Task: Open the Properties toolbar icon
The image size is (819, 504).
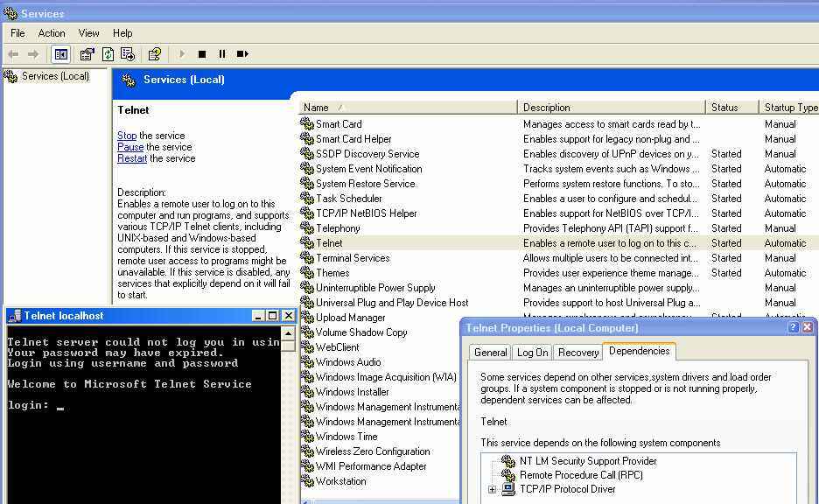Action: tap(87, 53)
